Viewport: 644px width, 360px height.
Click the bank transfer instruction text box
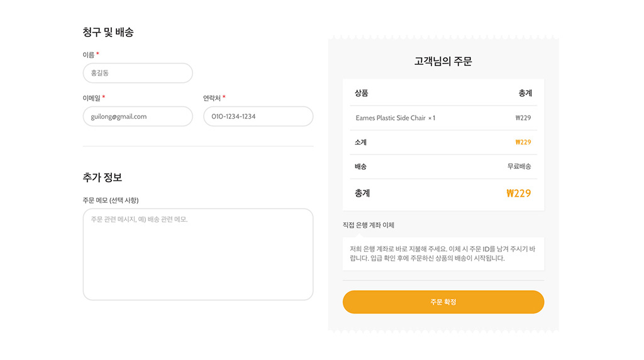click(x=443, y=254)
